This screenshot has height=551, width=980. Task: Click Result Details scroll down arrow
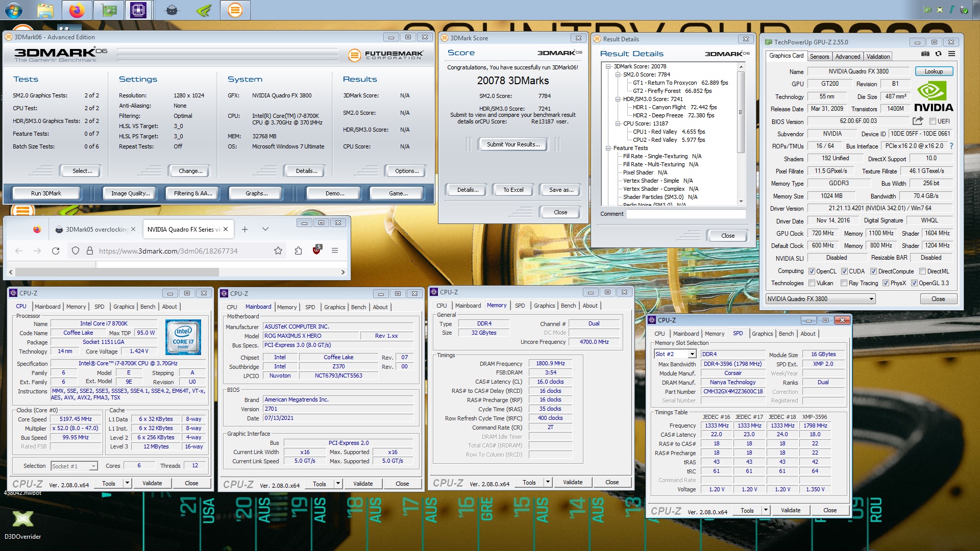tap(741, 202)
